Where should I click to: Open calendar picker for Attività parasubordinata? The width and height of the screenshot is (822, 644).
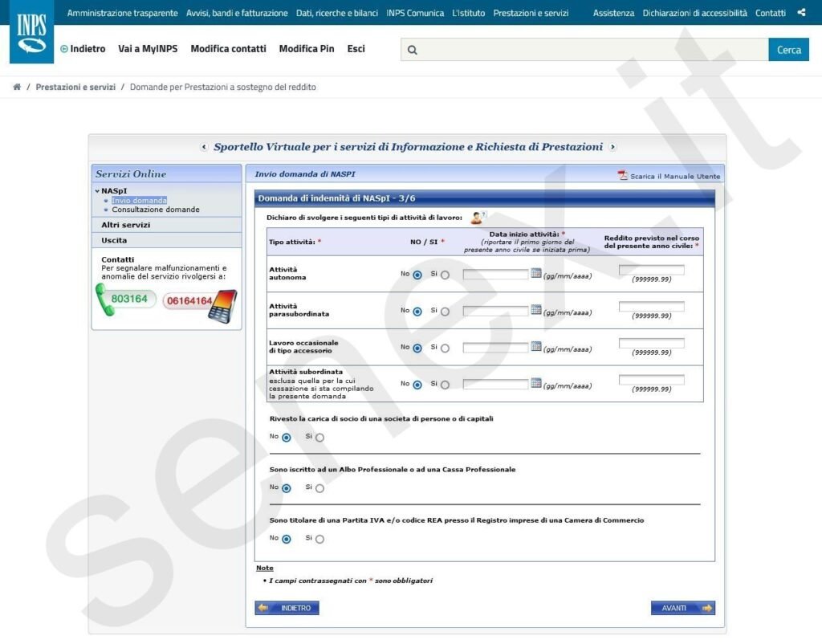pyautogui.click(x=536, y=310)
